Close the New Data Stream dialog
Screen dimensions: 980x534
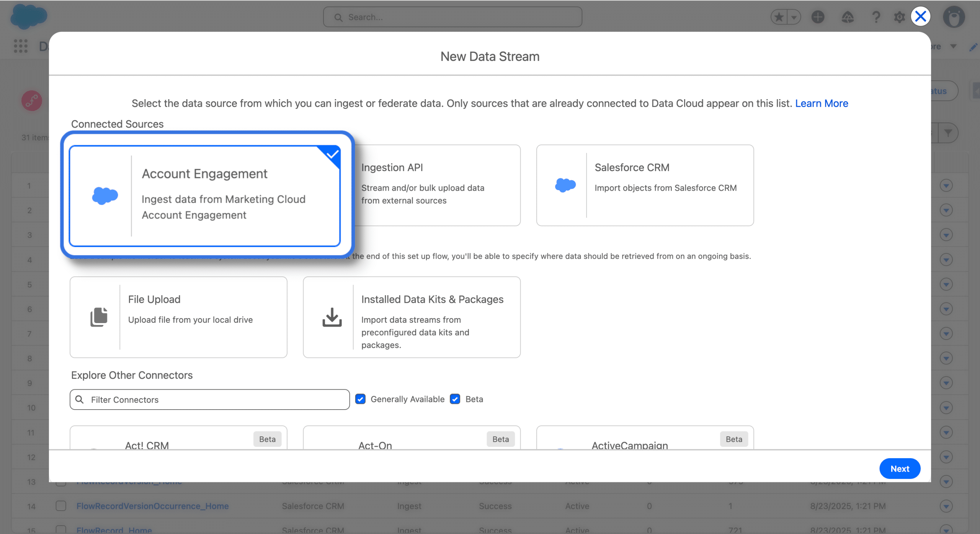920,16
